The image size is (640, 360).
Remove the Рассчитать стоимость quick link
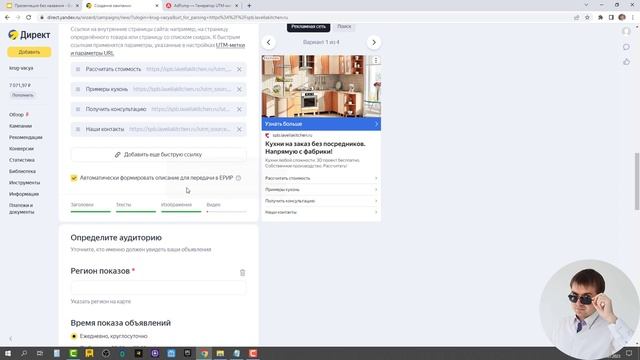239,69
